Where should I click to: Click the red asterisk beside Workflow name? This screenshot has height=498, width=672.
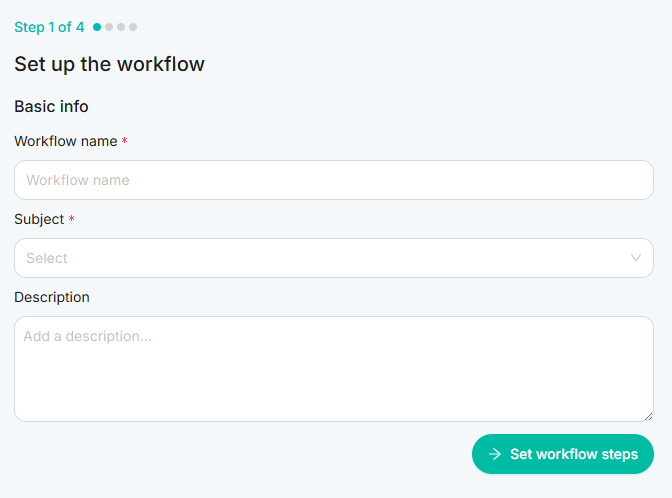125,142
